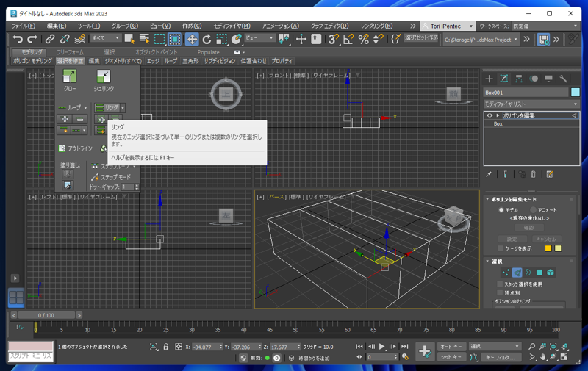Open the レンダリング(R) menu

377,26
